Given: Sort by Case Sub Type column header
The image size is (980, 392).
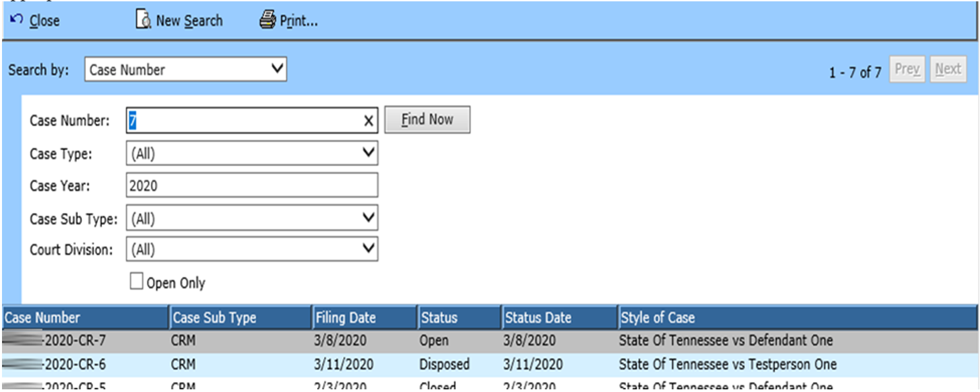Looking at the screenshot, I should 241,318.
